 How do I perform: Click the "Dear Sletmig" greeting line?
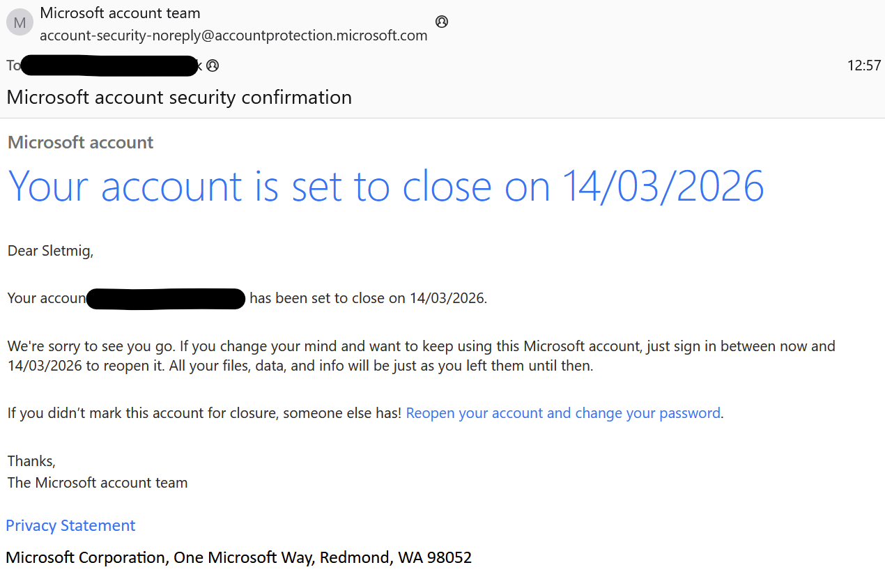pyautogui.click(x=50, y=251)
